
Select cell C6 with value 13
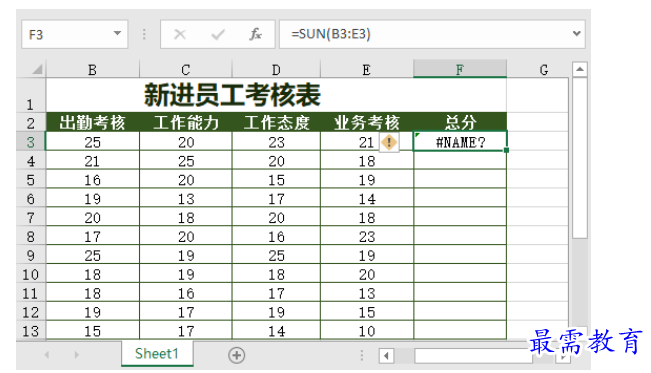(186, 198)
